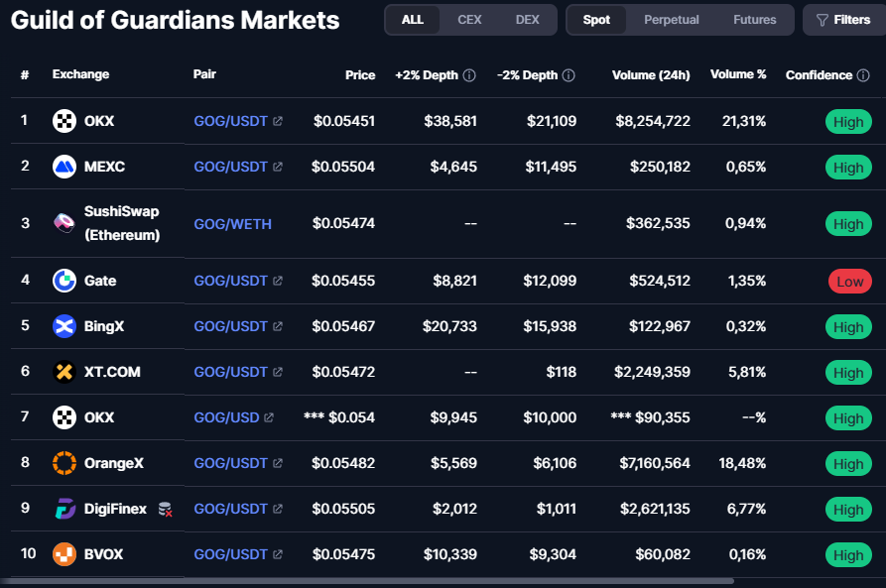The height and width of the screenshot is (588, 886).
Task: Click the Low confidence badge for Gate
Action: 850,282
